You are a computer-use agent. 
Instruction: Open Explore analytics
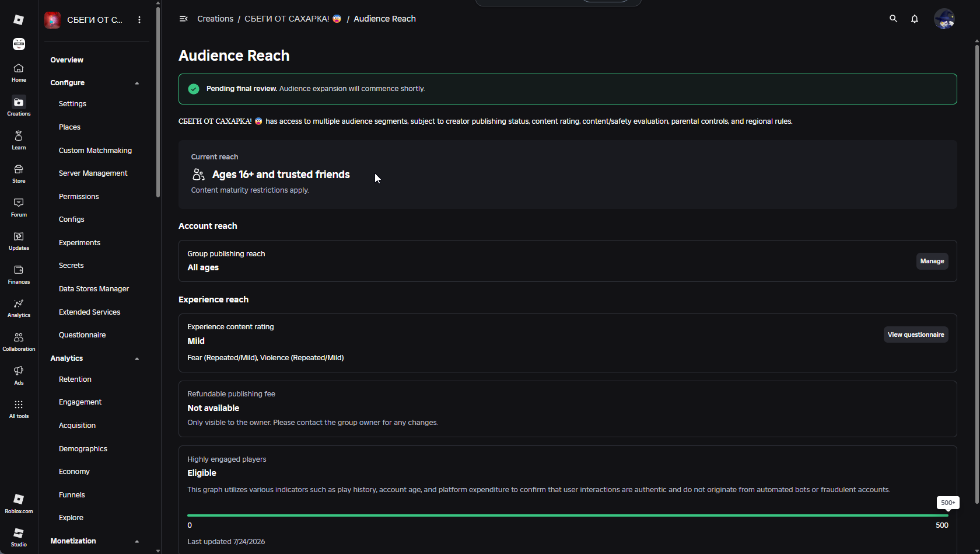click(71, 518)
